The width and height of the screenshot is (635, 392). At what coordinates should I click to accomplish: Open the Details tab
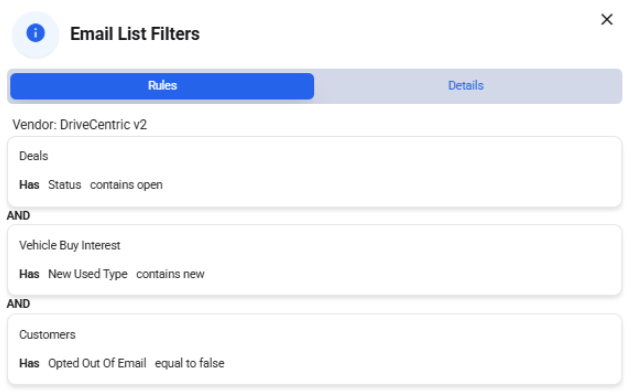(x=466, y=86)
